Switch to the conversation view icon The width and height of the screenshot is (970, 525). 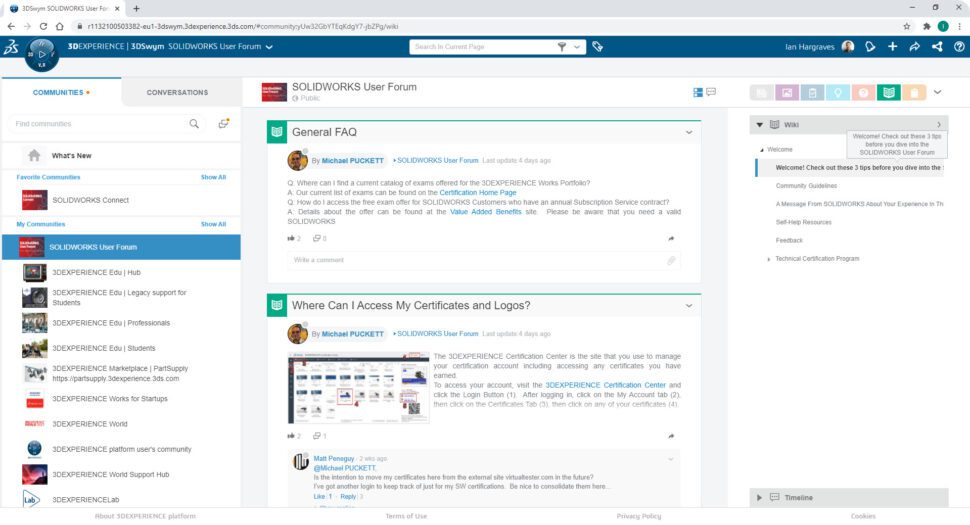(x=711, y=92)
